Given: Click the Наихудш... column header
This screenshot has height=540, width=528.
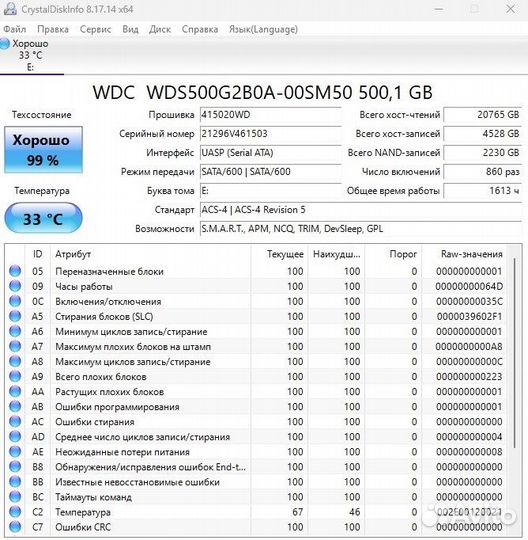Looking at the screenshot, I should point(336,254).
